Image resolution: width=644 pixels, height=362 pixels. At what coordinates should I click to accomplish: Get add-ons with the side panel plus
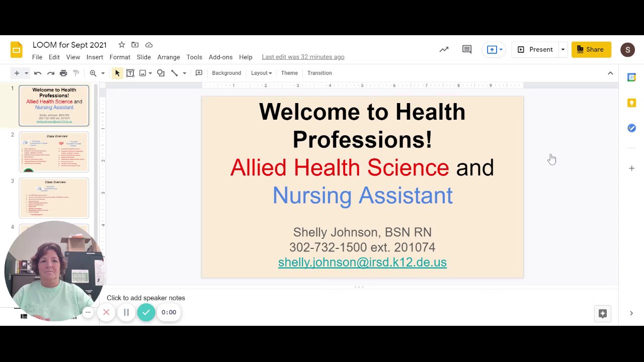click(x=631, y=168)
